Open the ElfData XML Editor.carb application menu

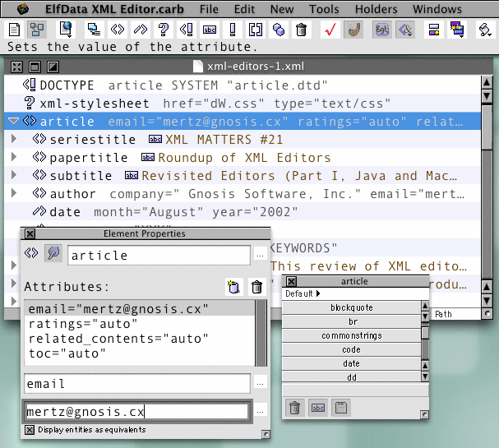(x=114, y=9)
